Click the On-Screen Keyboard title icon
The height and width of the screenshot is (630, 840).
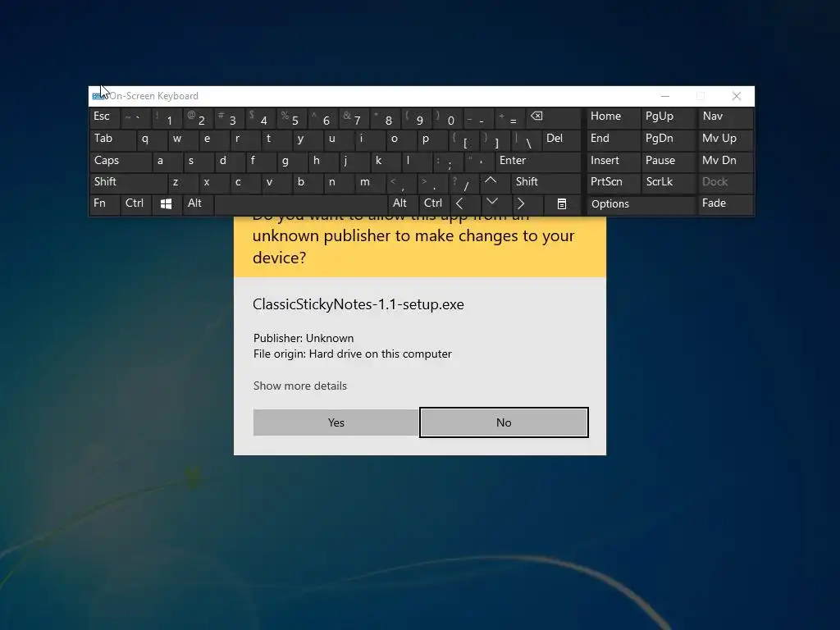click(x=98, y=96)
